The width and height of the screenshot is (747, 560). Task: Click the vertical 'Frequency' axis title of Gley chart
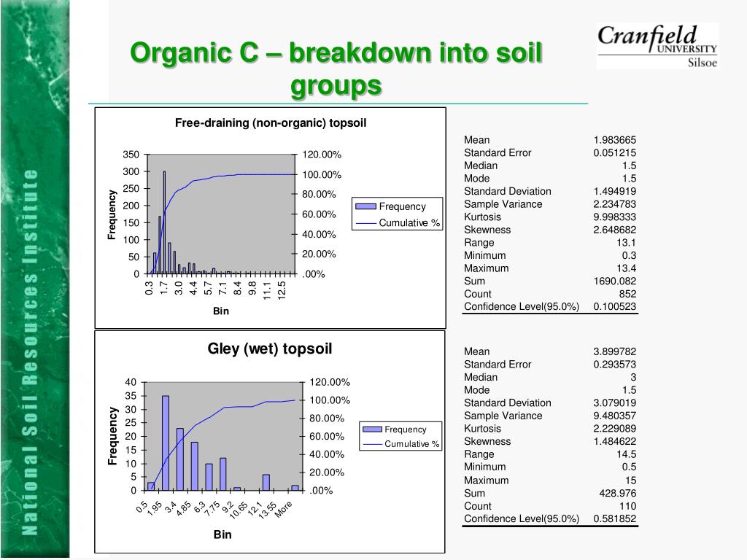(x=112, y=436)
